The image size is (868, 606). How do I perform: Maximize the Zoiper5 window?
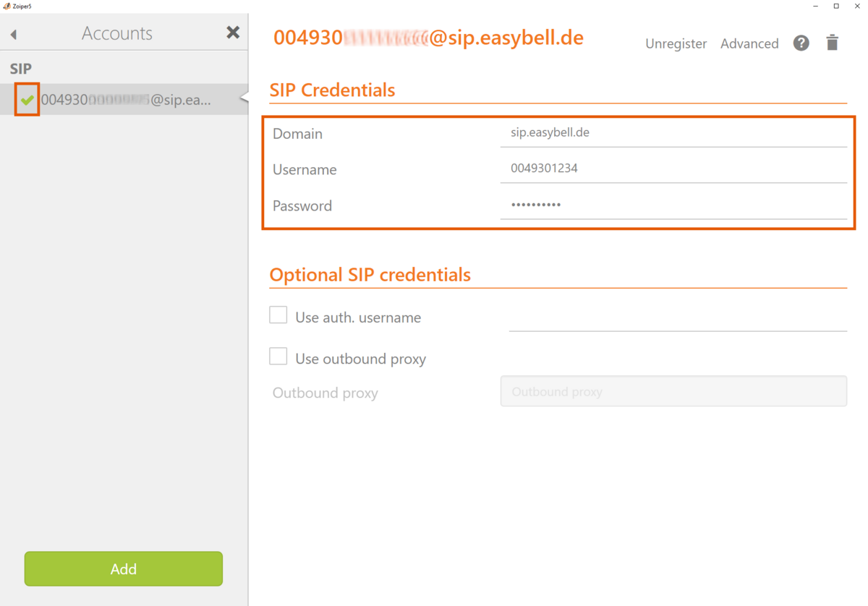836,6
